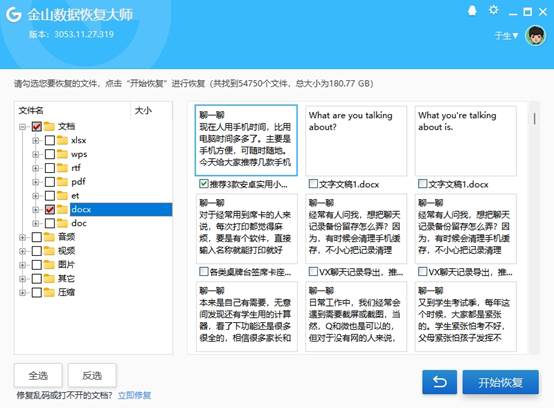Viewport: 554px width, 408px height.
Task: Click the preview pane vertical scrollbar thumb
Action: [x=534, y=118]
